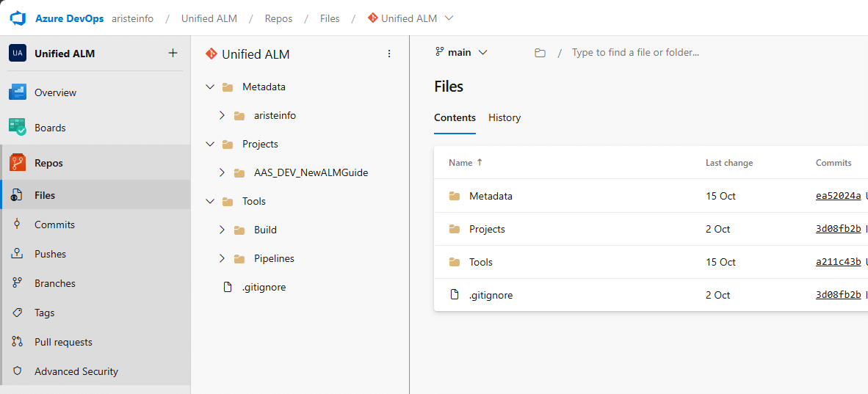This screenshot has width=868, height=394.
Task: Click the Azure DevOps logo icon
Action: [18, 18]
